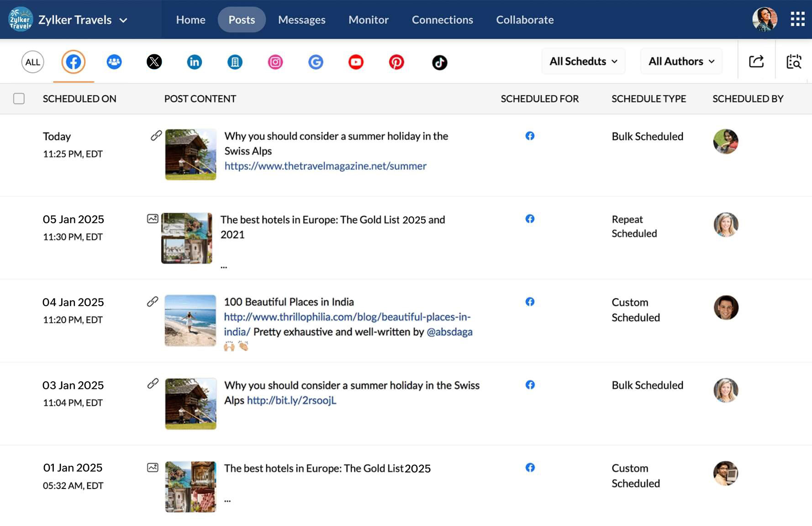
Task: Open the Monitor section
Action: pos(368,20)
